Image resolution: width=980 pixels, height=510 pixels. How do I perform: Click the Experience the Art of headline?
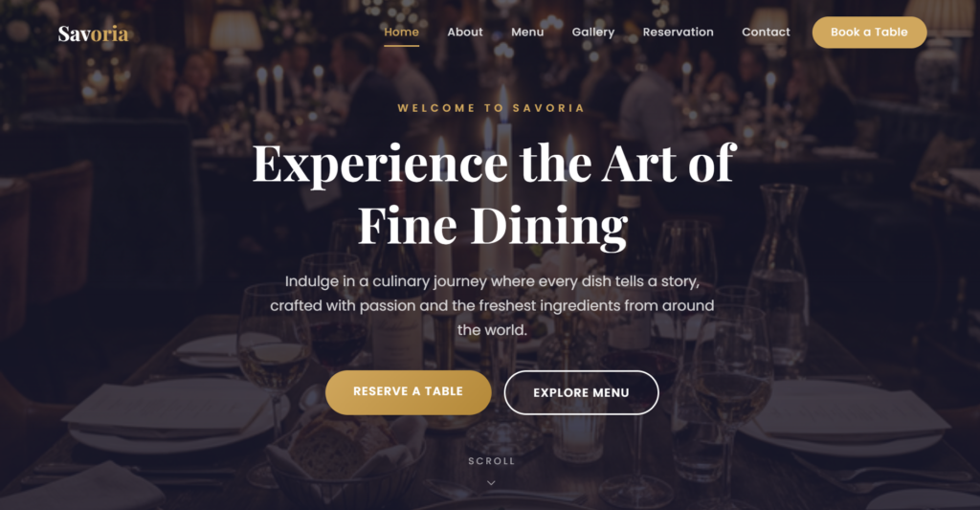coord(495,164)
